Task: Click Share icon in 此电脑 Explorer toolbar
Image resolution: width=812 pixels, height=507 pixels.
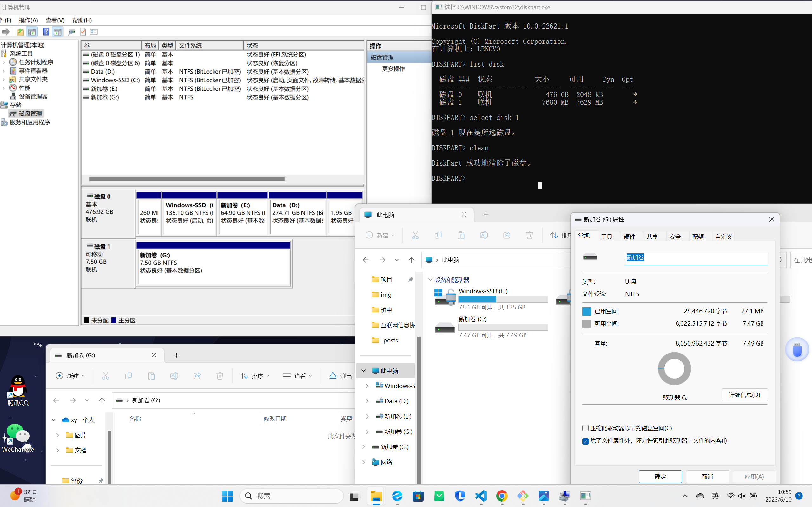Action: [x=507, y=235]
